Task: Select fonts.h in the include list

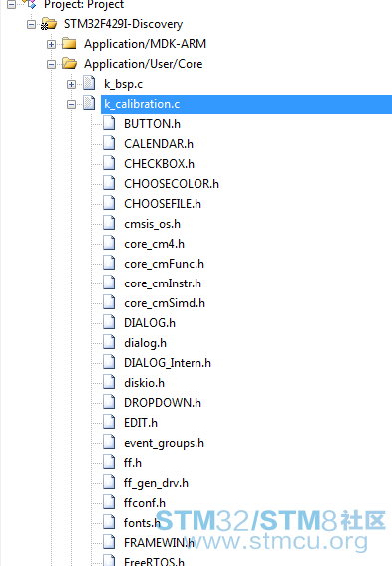Action: pyautogui.click(x=142, y=523)
